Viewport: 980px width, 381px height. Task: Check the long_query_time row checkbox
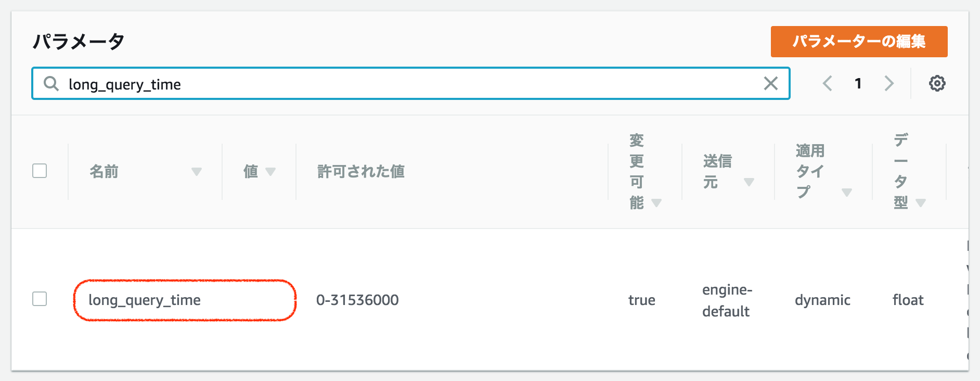coord(40,300)
